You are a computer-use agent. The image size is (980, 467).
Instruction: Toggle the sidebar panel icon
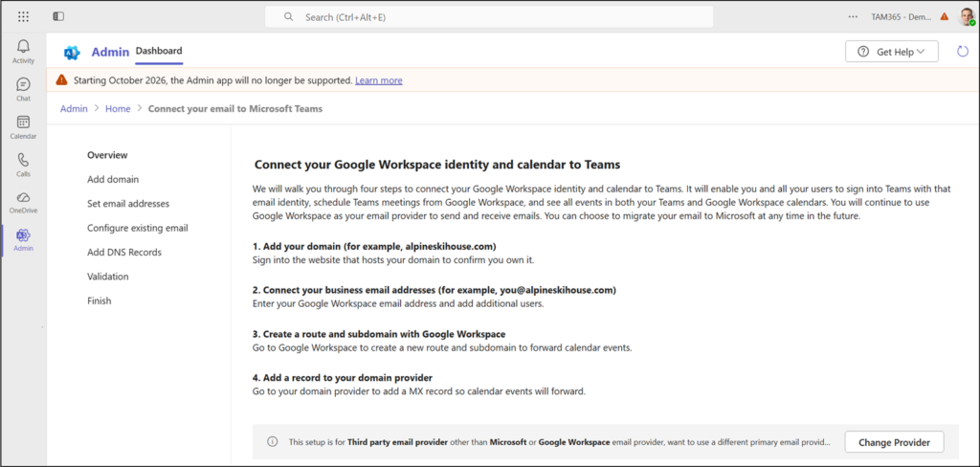pos(58,17)
